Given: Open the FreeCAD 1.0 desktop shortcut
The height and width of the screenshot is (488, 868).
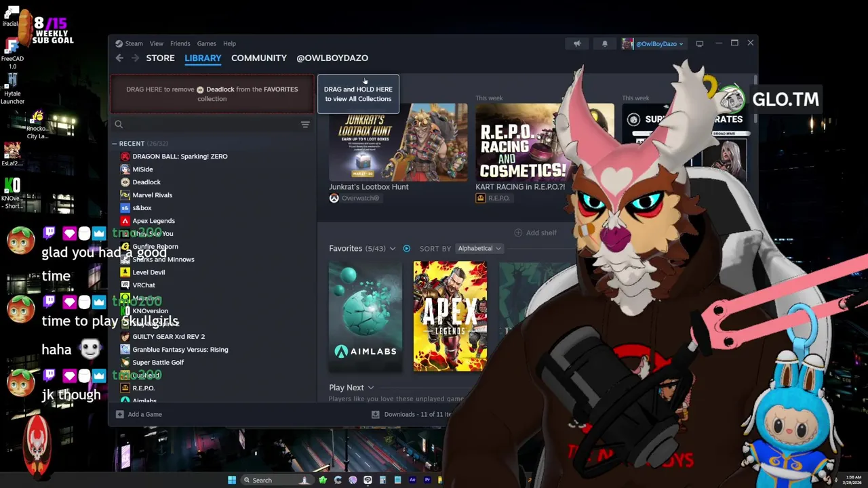Looking at the screenshot, I should 12,54.
